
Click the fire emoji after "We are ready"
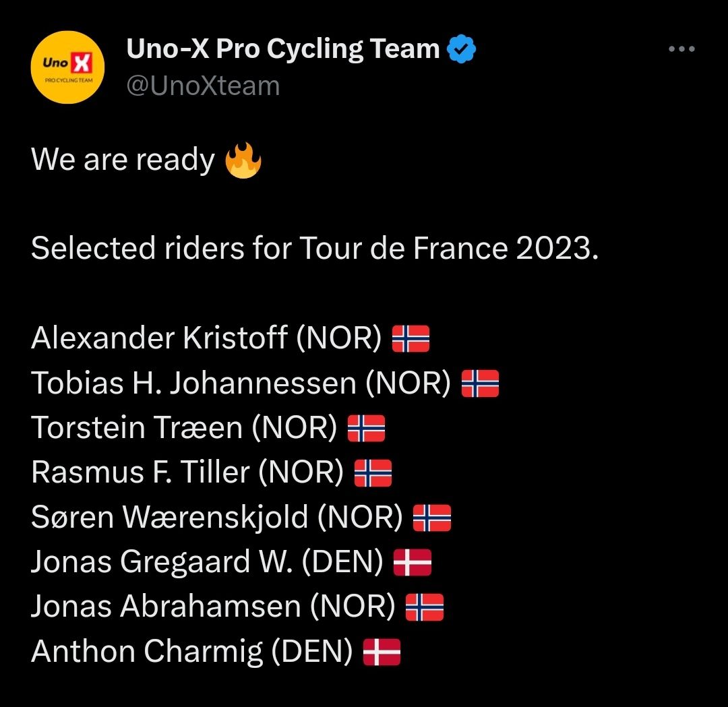tap(243, 160)
